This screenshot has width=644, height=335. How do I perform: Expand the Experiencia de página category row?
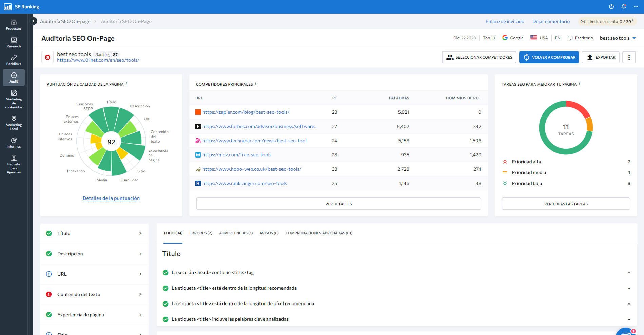pyautogui.click(x=94, y=315)
